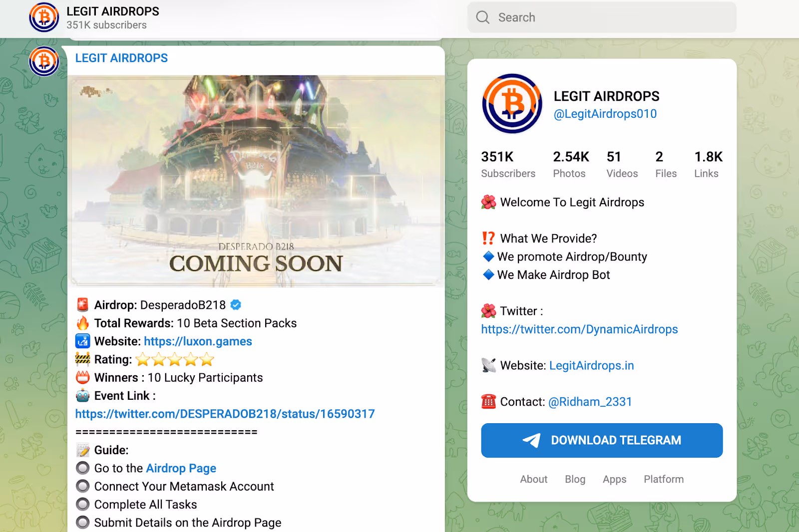Screen dimensions: 799x532
Task: Click the LEGIT AIRDROPS name in info card
Action: 606,96
